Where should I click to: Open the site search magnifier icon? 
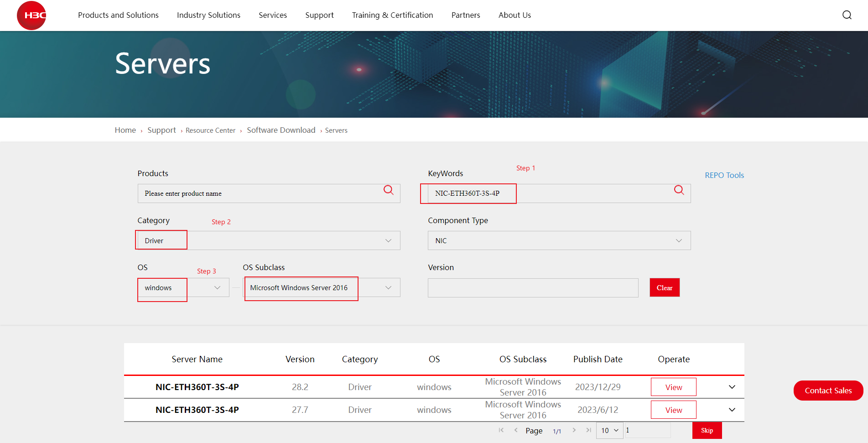tap(847, 15)
